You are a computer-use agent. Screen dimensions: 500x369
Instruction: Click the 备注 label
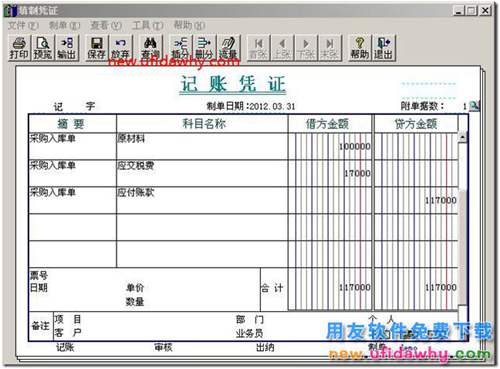pyautogui.click(x=40, y=326)
